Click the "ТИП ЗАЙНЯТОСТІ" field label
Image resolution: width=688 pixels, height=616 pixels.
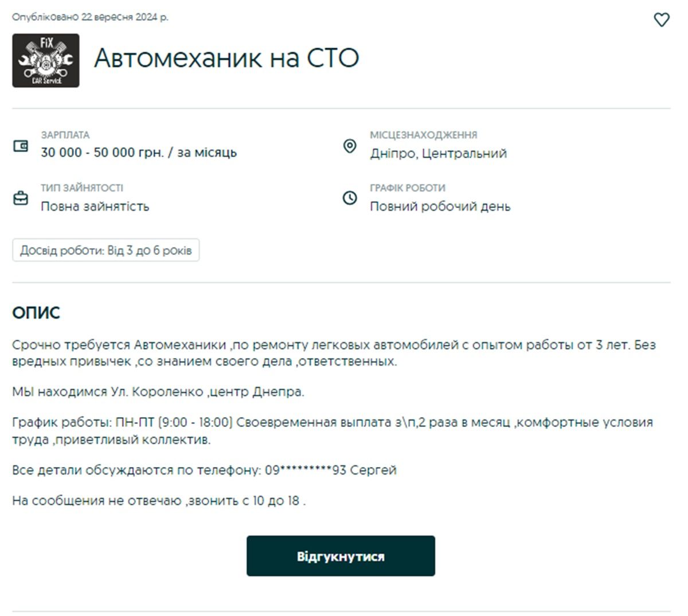[82, 188]
